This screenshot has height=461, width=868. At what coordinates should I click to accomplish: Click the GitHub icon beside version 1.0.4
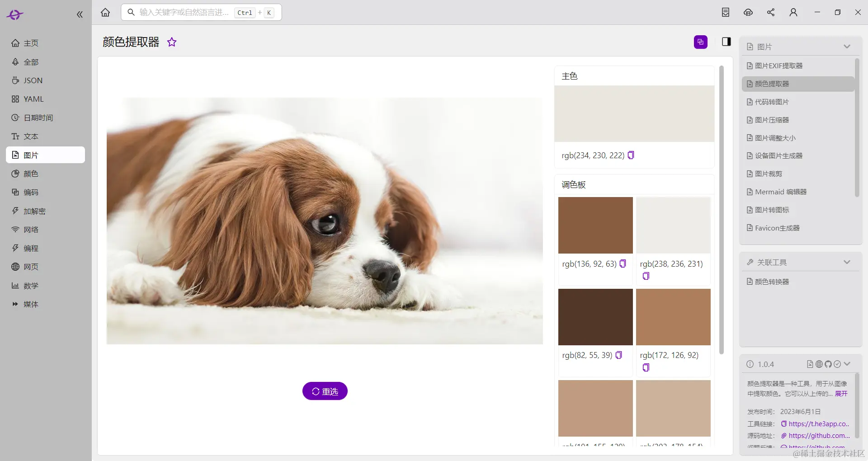(x=828, y=364)
